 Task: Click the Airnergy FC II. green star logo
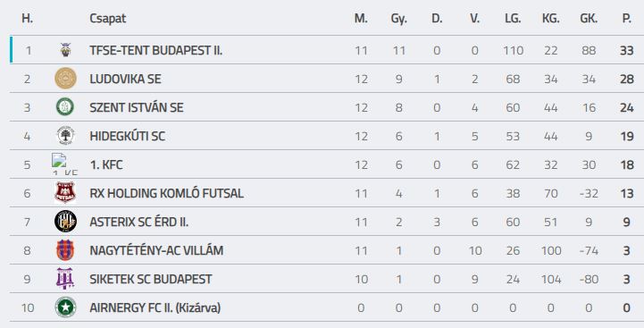[65, 307]
